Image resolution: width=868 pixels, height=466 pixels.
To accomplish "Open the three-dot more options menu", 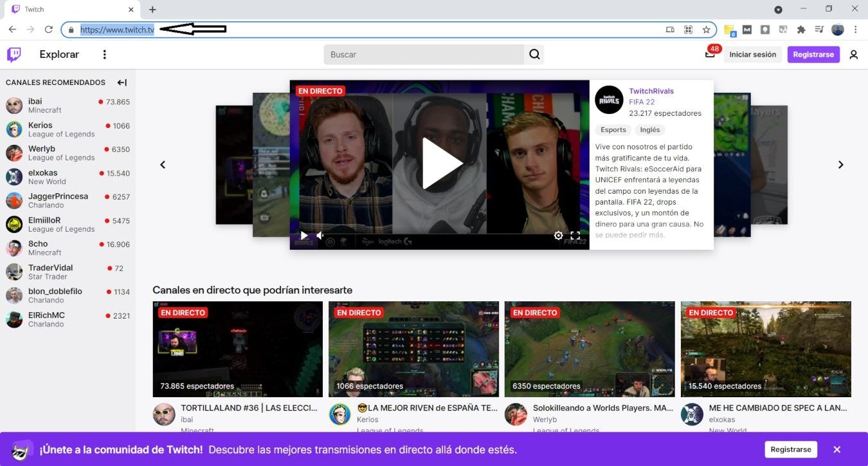I will coord(104,55).
